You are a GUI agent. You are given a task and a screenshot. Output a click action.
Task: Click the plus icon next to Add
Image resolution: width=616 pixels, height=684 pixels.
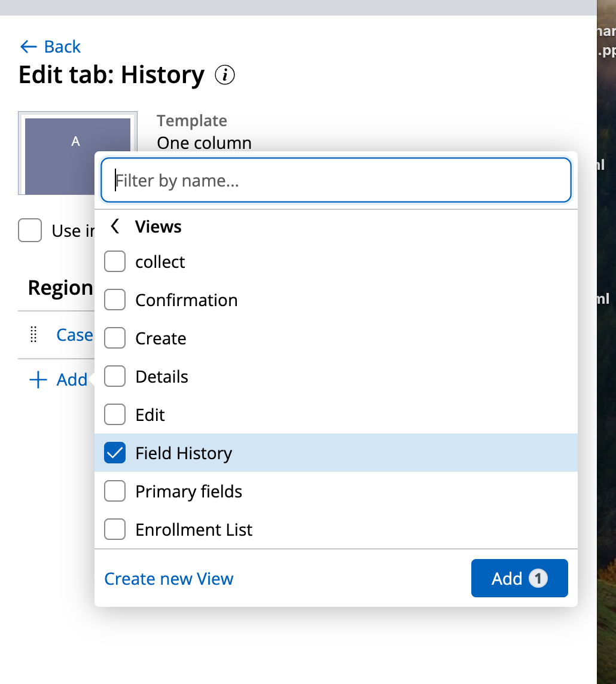click(x=37, y=380)
